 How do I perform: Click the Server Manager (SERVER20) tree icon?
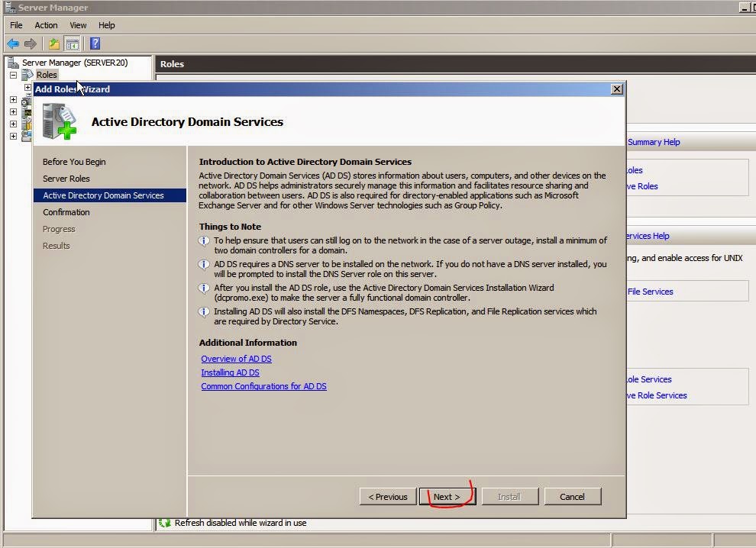(x=14, y=63)
